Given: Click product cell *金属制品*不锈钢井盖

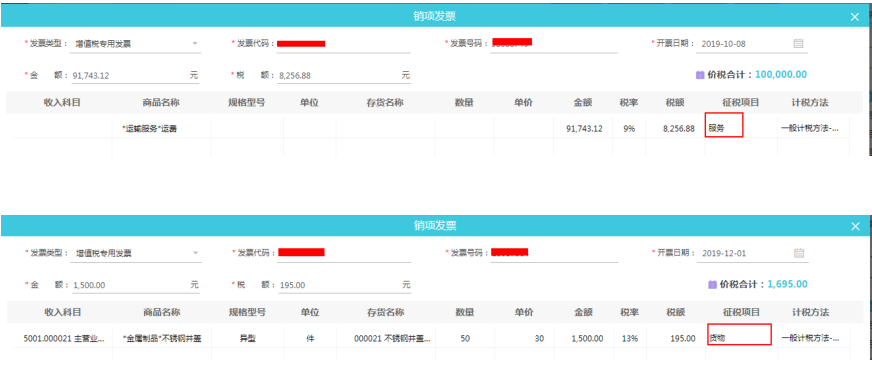Looking at the screenshot, I should [x=161, y=338].
